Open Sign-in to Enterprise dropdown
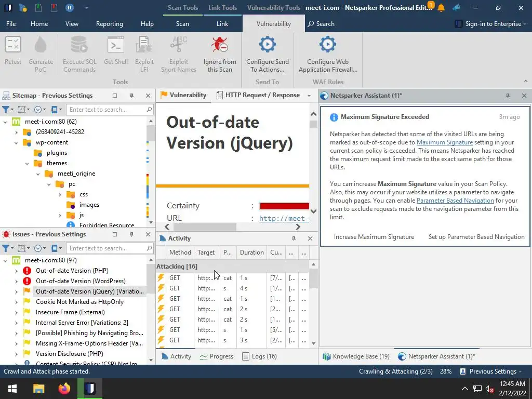Image resolution: width=532 pixels, height=399 pixels. pyautogui.click(x=490, y=24)
